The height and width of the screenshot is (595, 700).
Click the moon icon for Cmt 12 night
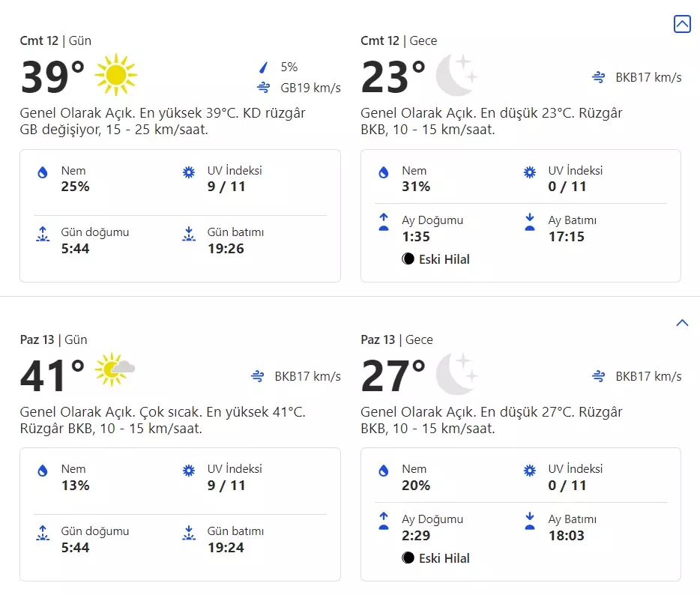[456, 74]
